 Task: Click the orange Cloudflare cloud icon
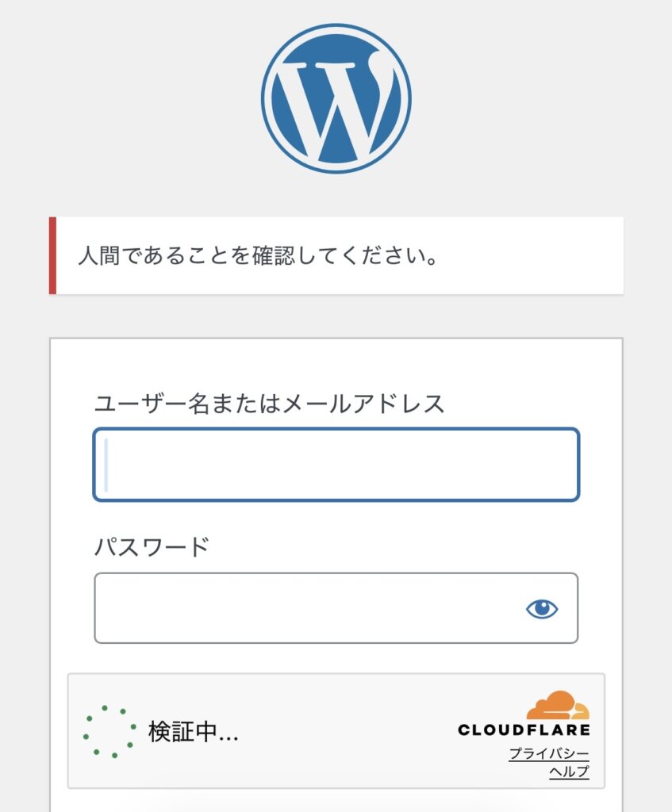tap(558, 705)
